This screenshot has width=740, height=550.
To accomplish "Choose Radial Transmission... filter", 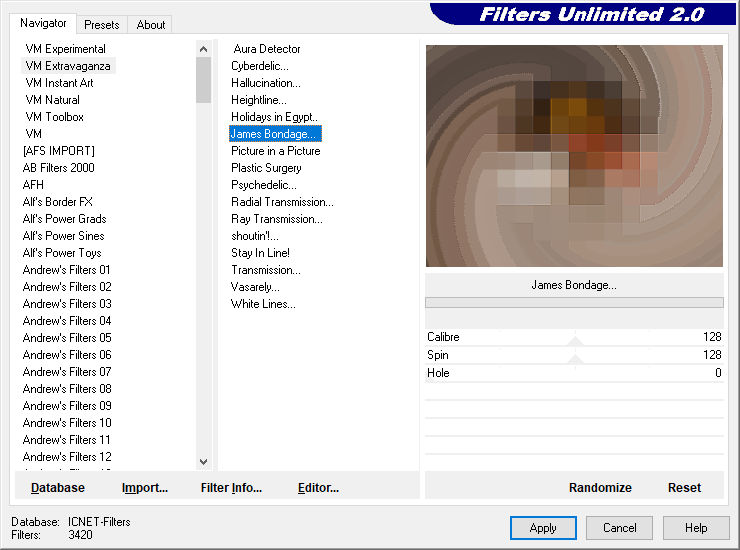I will pos(282,202).
